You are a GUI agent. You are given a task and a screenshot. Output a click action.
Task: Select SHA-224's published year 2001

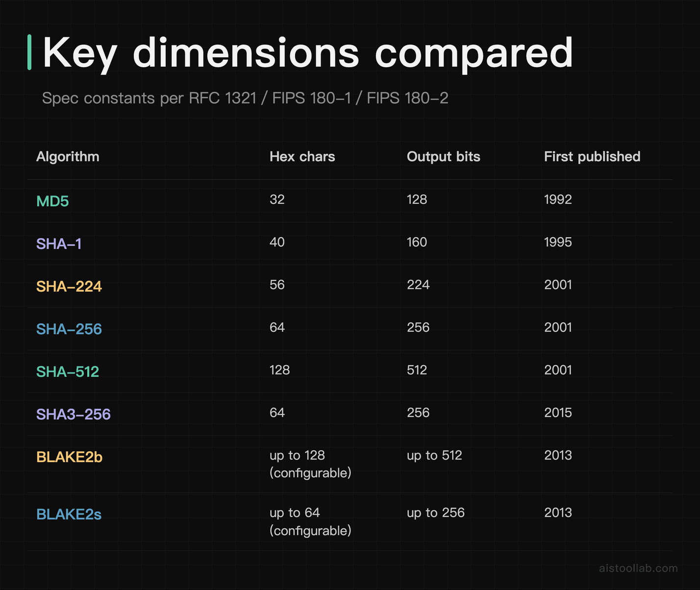(558, 285)
